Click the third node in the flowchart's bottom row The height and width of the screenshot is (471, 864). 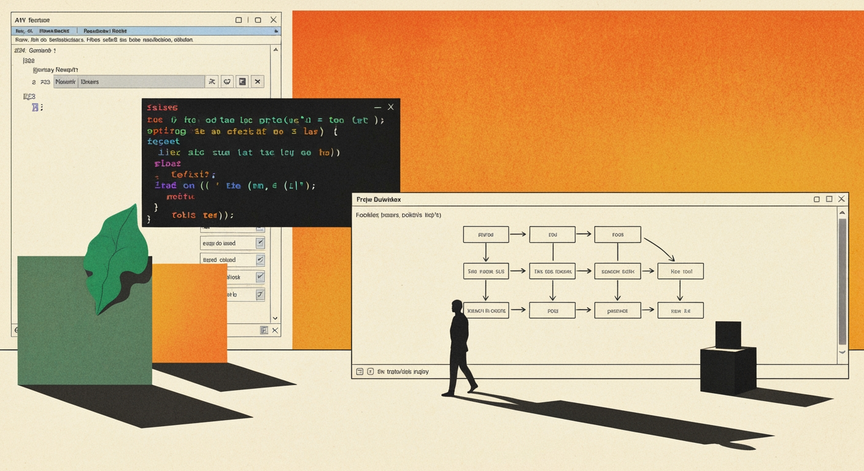[x=617, y=310]
